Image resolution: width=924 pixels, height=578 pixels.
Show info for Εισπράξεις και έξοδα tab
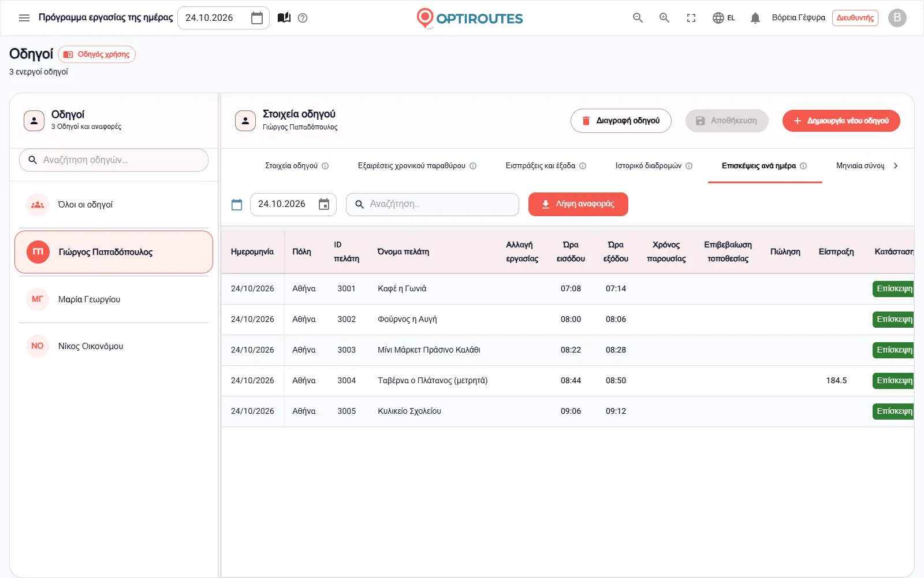coord(583,166)
